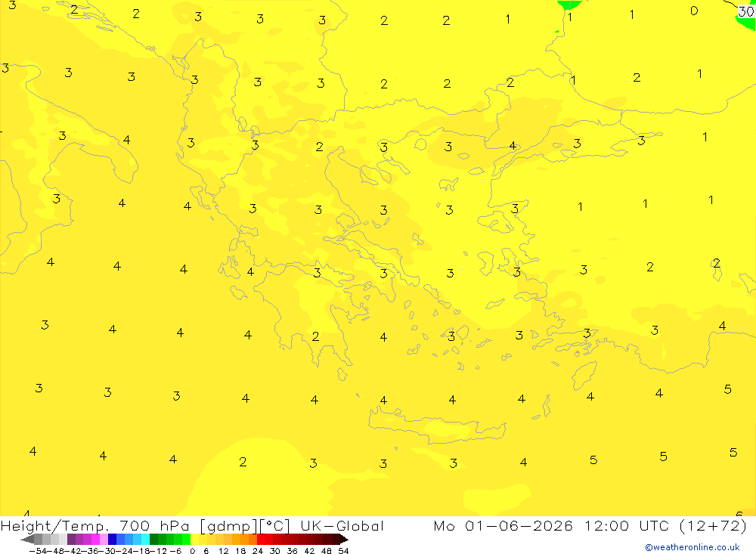The height and width of the screenshot is (554, 756).
Task: Click the boxed 30 contour label
Action: pos(746,11)
